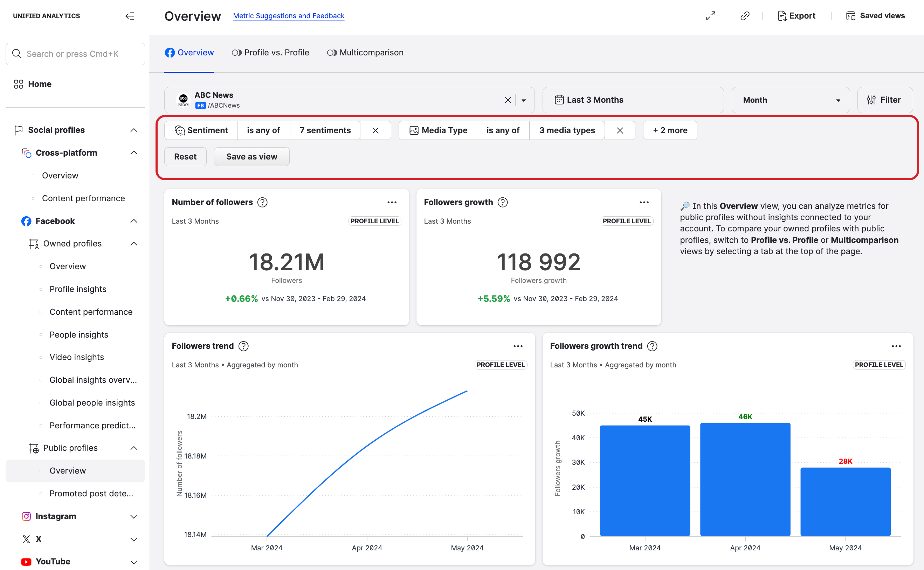Open the Filter settings panel
Viewport: 924px width, 570px height.
[884, 100]
